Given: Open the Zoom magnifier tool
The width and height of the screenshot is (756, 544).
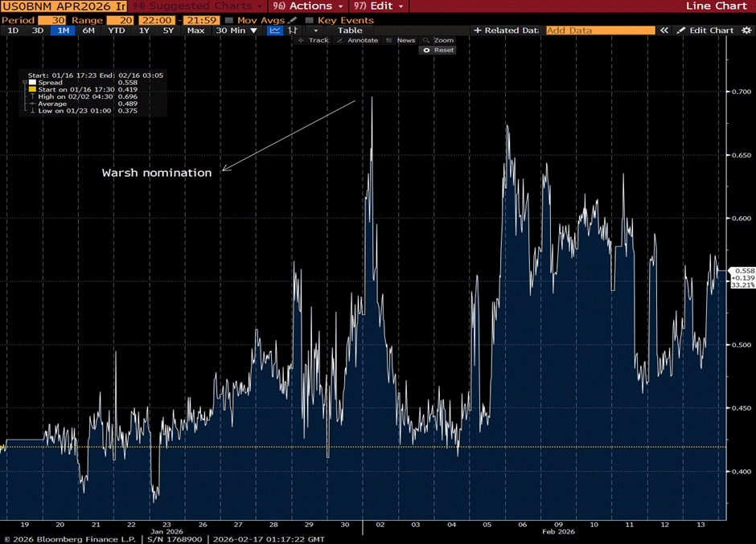Looking at the screenshot, I should [x=439, y=40].
